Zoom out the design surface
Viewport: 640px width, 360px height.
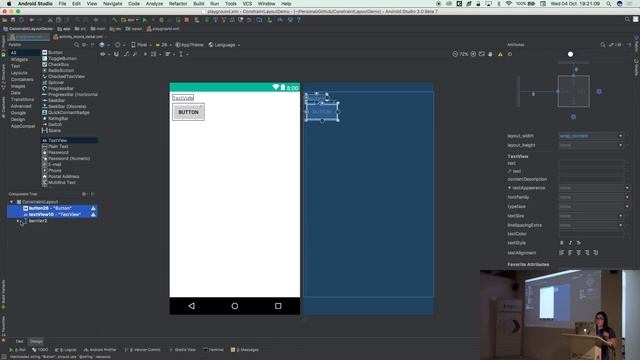pyautogui.click(x=455, y=54)
